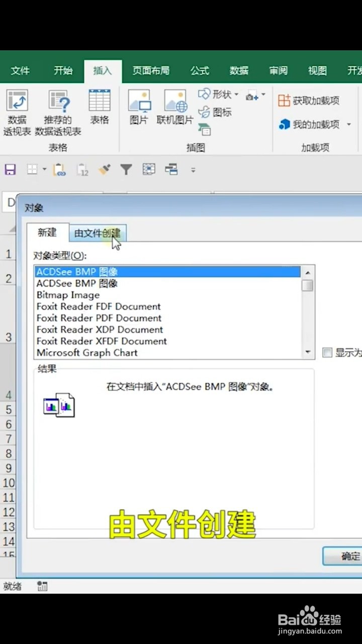The image size is (362, 644).
Task: Select Bitmap Image object type
Action: pos(167,295)
